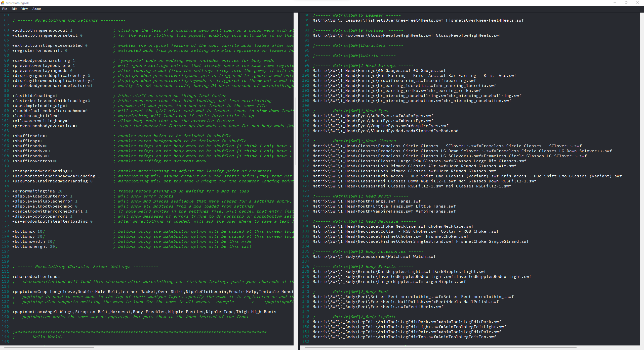Click line number 135 in left pane
The height and width of the screenshot is (350, 644).
tap(5, 292)
